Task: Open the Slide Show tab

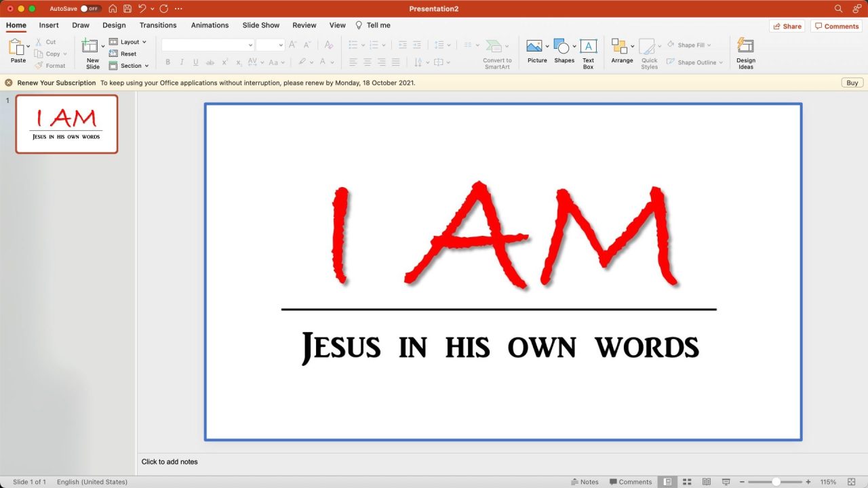Action: (261, 25)
